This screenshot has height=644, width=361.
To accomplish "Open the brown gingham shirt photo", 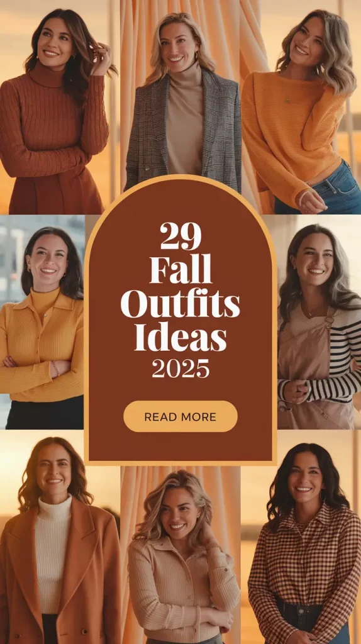I will (x=301, y=537).
